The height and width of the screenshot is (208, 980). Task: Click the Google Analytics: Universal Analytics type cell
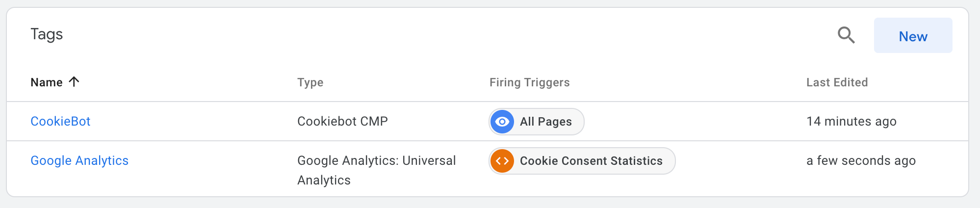376,170
